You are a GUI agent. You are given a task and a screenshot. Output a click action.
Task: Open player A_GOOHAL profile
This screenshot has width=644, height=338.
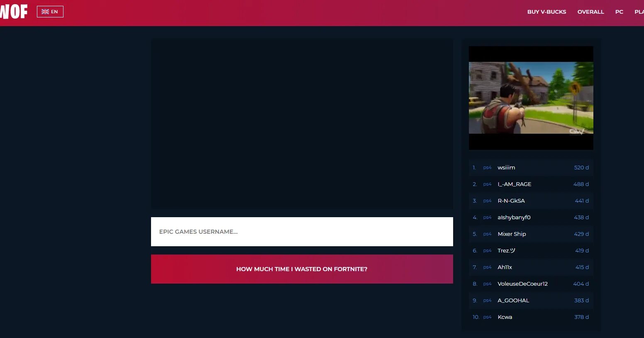pyautogui.click(x=513, y=301)
